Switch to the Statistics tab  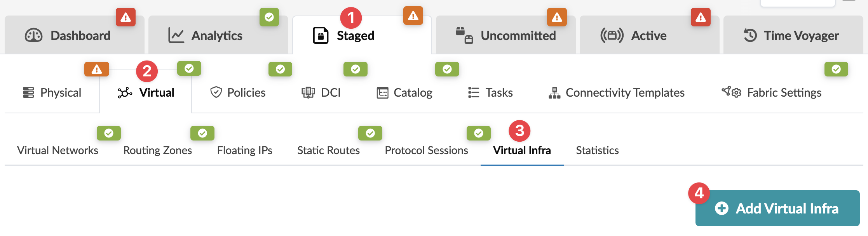[x=597, y=151]
